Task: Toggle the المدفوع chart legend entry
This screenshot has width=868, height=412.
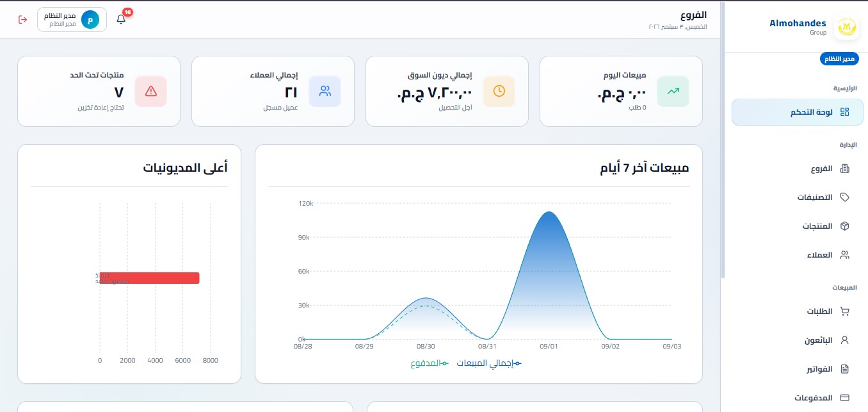Action: click(430, 363)
